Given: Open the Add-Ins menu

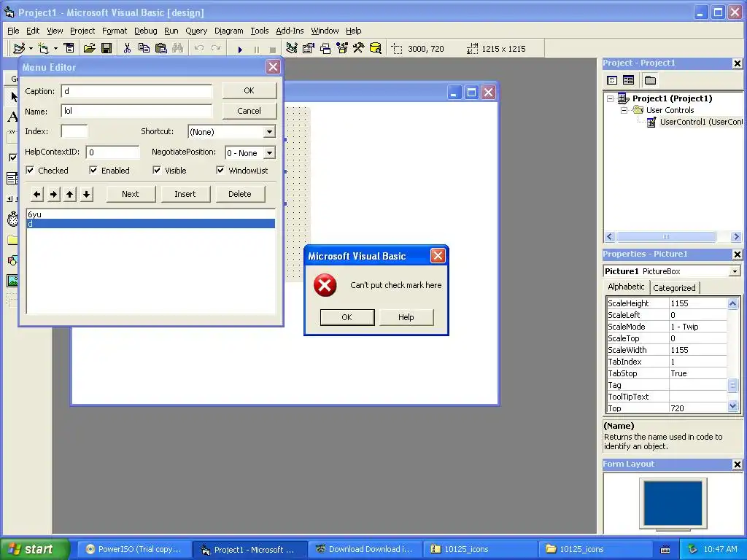Looking at the screenshot, I should click(x=290, y=31).
